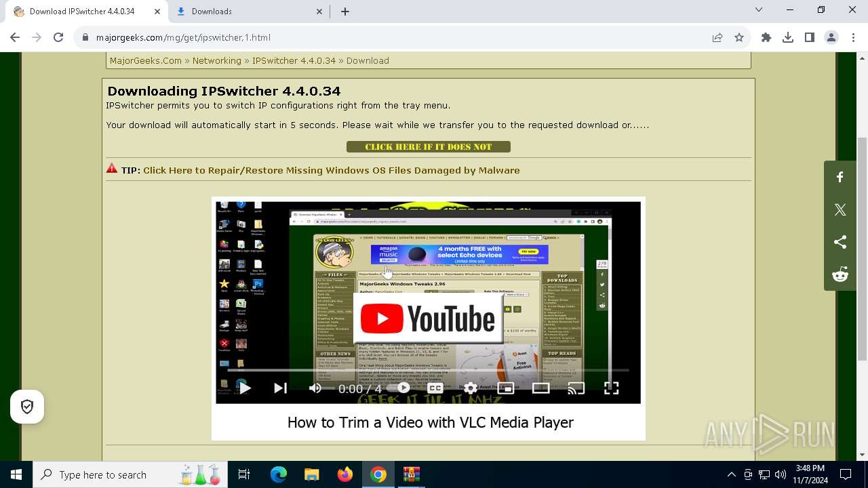Enter fullscreen for the video

[612, 388]
